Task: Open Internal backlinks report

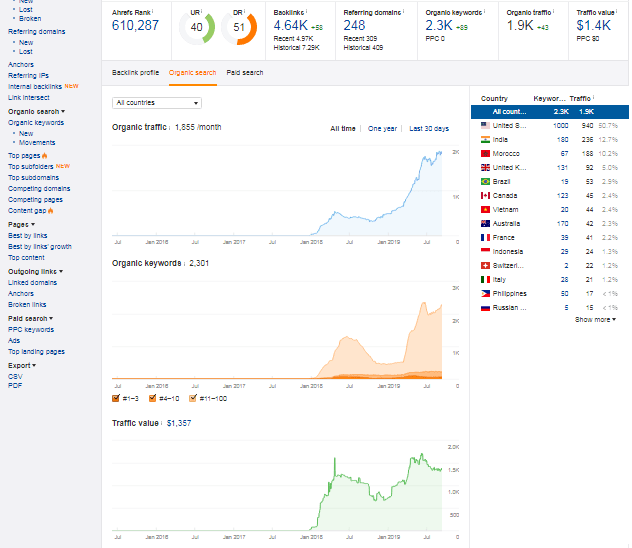Action: (x=35, y=87)
